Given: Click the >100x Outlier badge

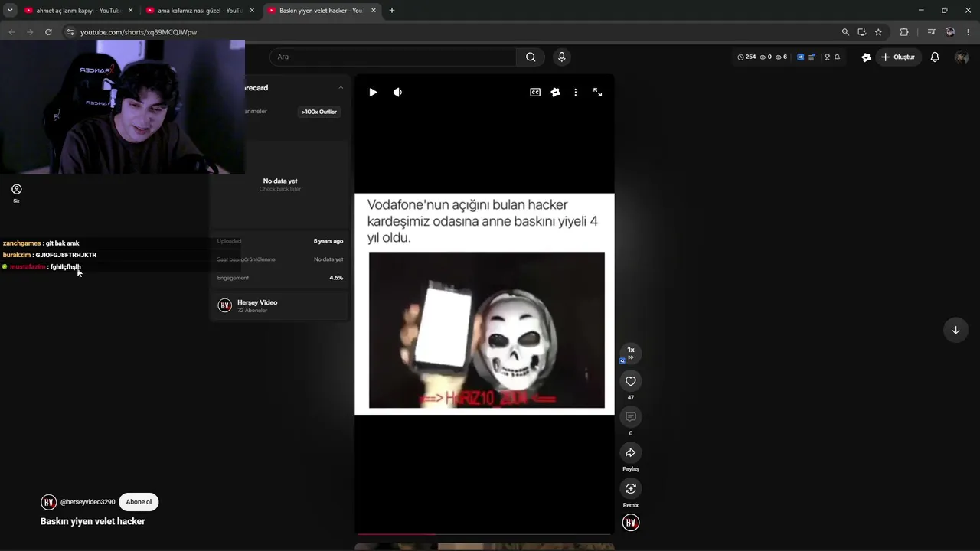Looking at the screenshot, I should (x=318, y=112).
